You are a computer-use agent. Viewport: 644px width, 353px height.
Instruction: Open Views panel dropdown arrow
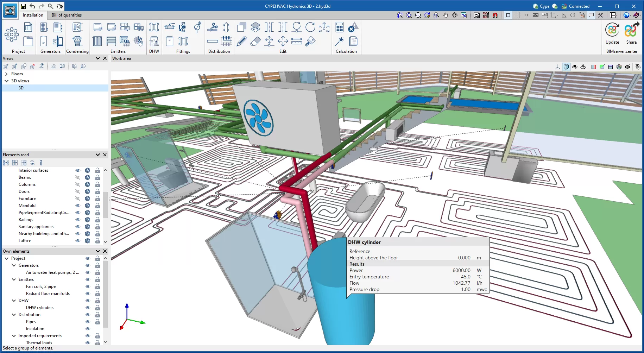(x=98, y=58)
